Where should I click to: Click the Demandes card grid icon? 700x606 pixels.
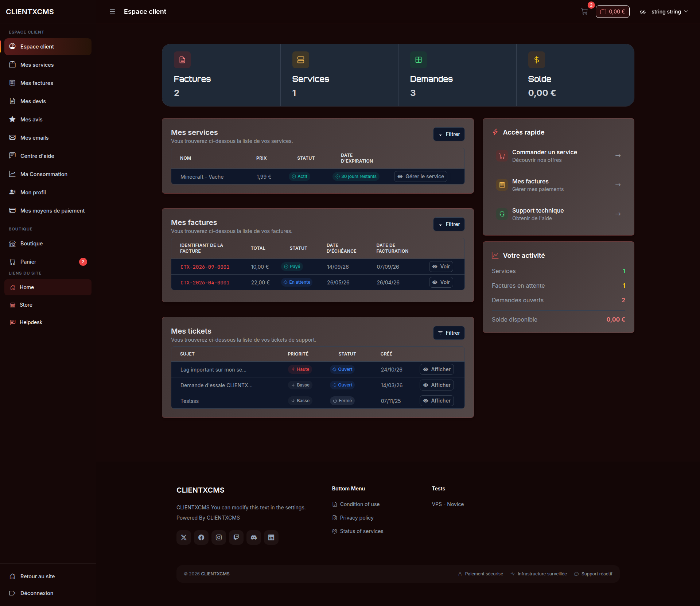[x=419, y=60]
